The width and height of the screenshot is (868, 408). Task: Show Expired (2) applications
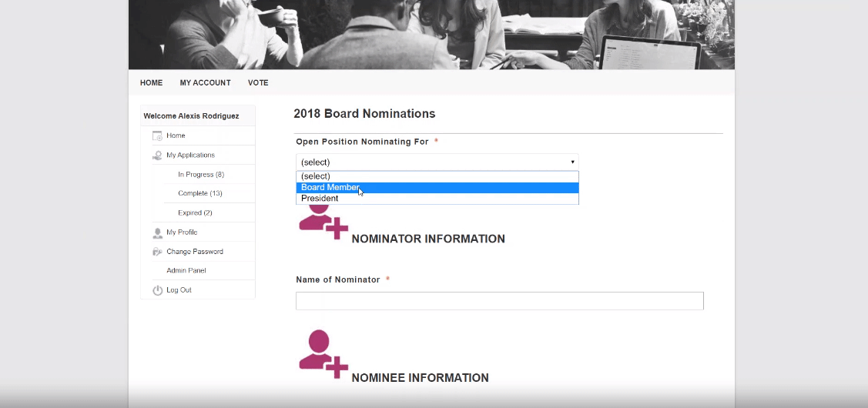pyautogui.click(x=195, y=213)
